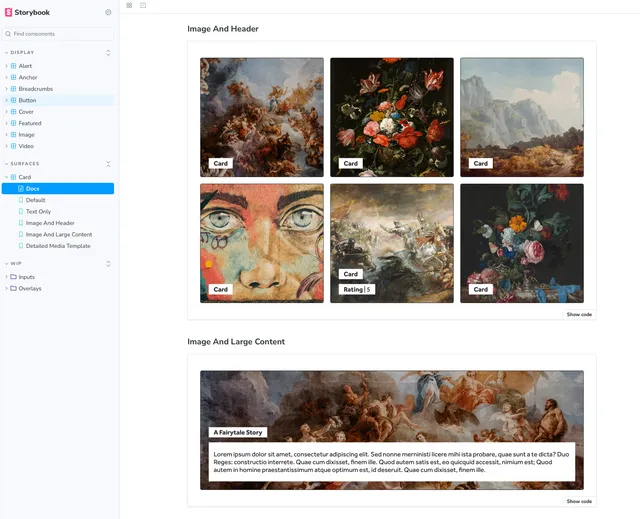Click the mountain landscape card
The width and height of the screenshot is (640, 519).
click(x=522, y=117)
